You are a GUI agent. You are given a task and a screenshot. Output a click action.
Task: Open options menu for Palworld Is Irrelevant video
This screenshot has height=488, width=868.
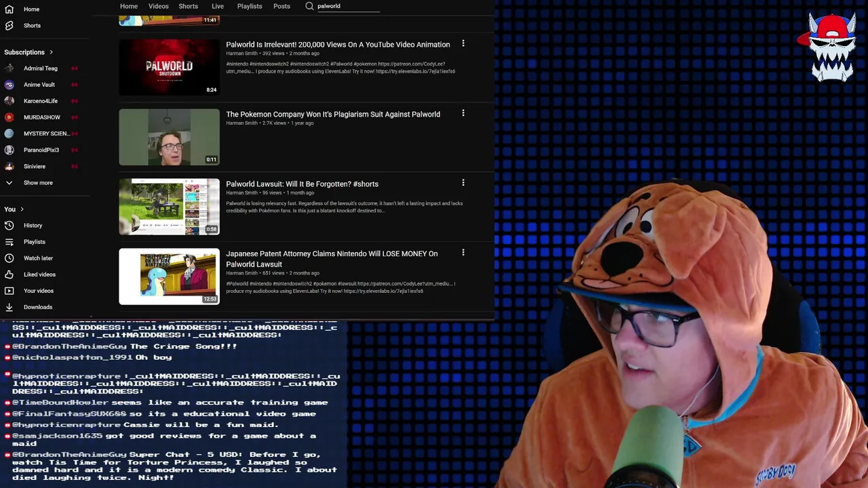click(x=463, y=43)
